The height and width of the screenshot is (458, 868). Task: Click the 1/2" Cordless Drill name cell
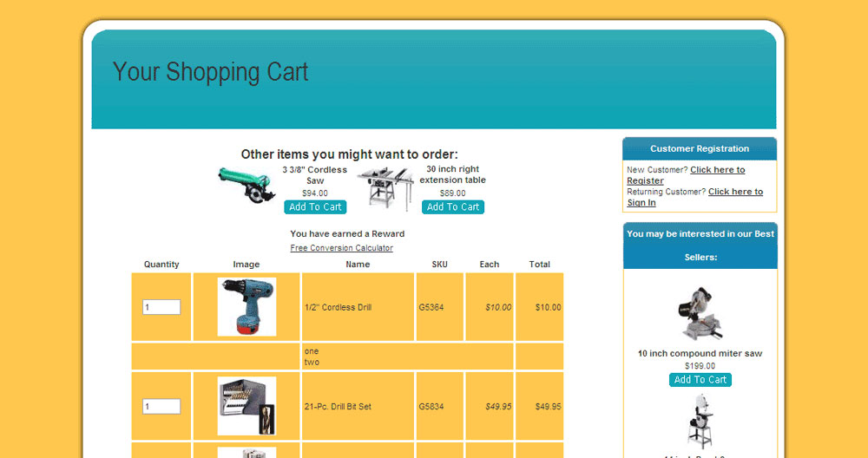338,307
